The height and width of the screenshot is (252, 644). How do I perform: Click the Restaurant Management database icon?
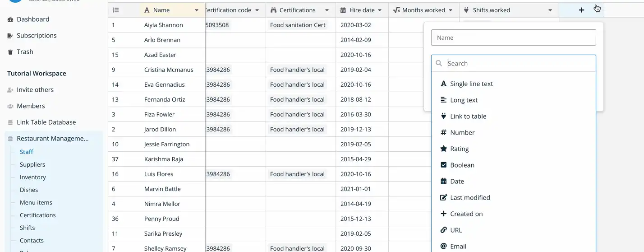tap(10, 139)
